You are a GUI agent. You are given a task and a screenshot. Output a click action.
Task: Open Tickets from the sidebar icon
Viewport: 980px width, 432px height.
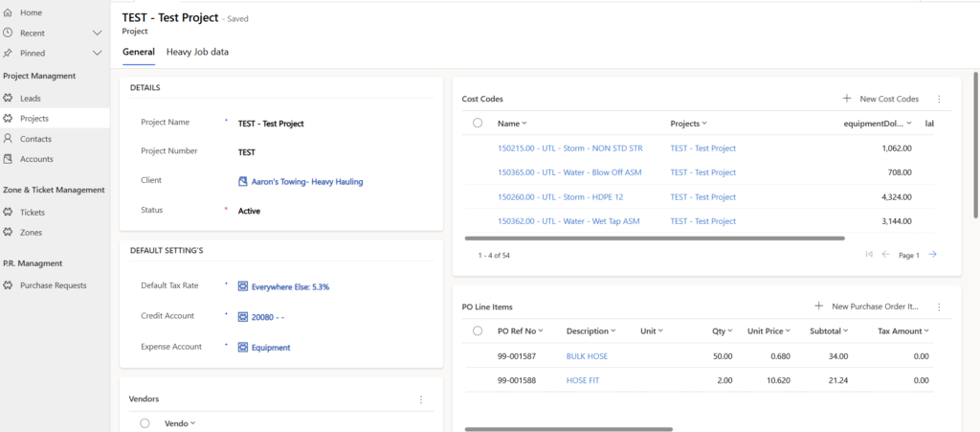9,212
